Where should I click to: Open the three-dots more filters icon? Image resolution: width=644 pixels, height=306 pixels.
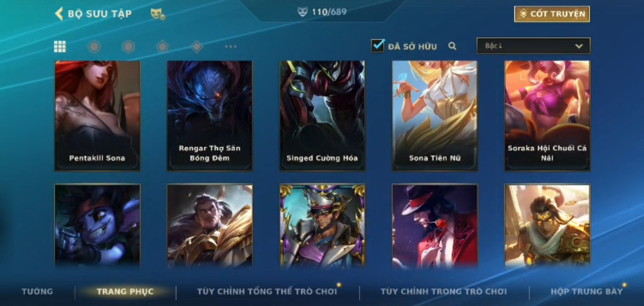tap(231, 47)
